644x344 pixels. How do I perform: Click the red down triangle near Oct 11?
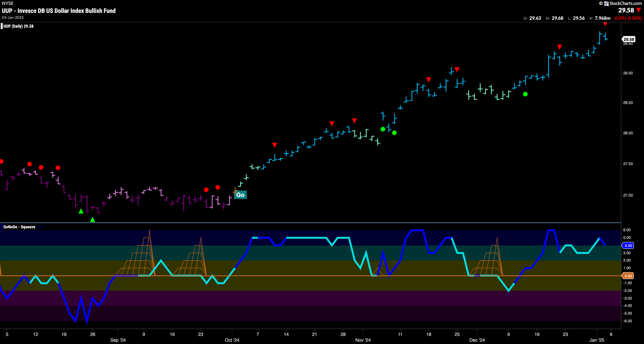pos(274,145)
